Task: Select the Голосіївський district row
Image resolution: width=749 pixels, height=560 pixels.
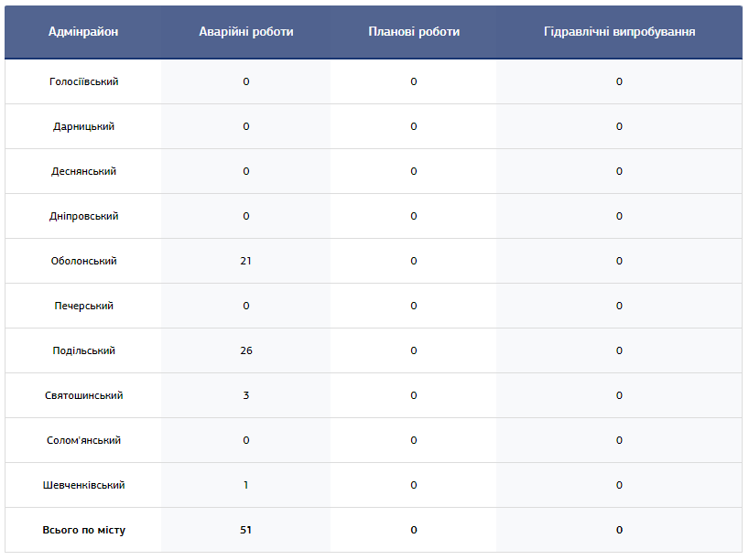Action: click(x=83, y=82)
